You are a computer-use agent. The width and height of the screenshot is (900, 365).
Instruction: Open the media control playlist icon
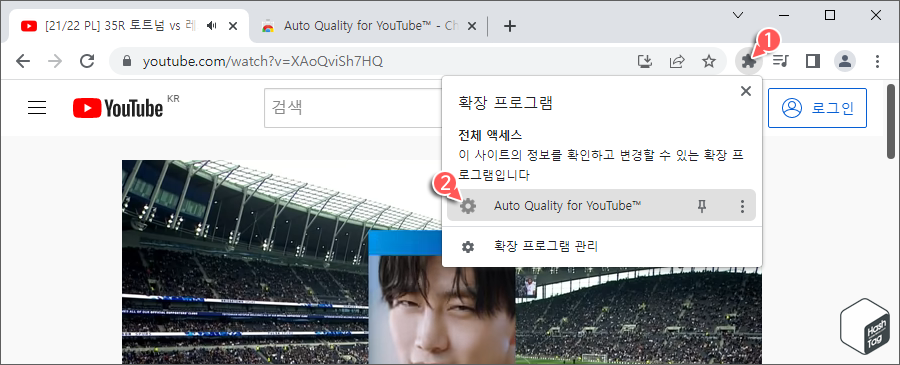click(x=780, y=61)
